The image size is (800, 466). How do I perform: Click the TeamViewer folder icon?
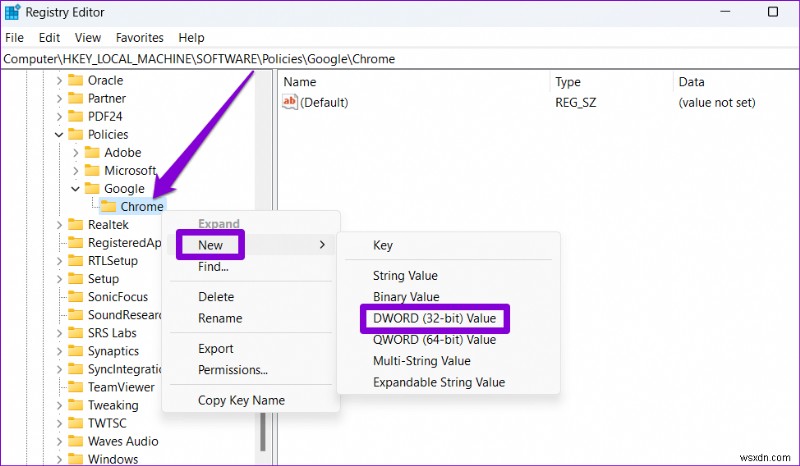(76, 387)
